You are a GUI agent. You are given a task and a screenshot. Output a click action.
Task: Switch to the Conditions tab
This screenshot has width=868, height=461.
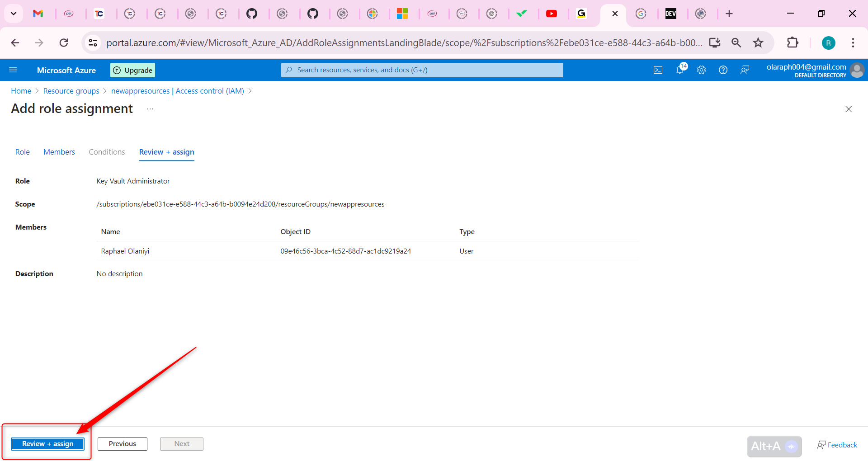coord(107,152)
